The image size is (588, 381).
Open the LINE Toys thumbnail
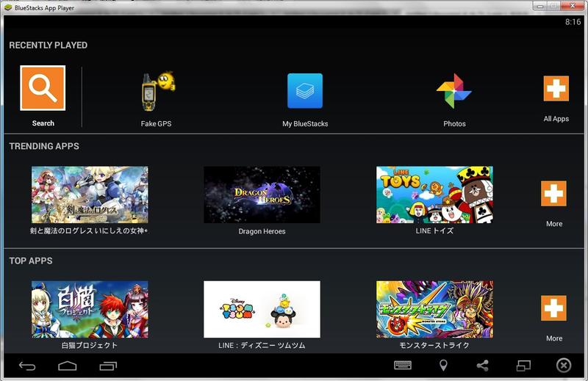(434, 195)
